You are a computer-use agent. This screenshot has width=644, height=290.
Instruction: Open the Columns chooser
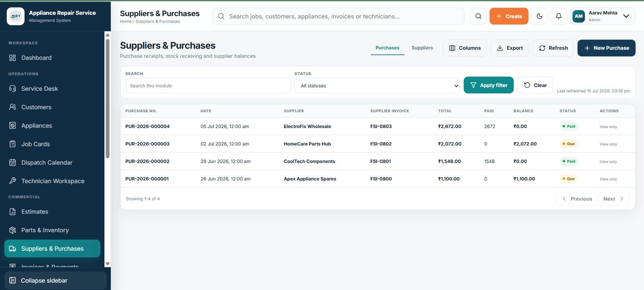coord(465,48)
